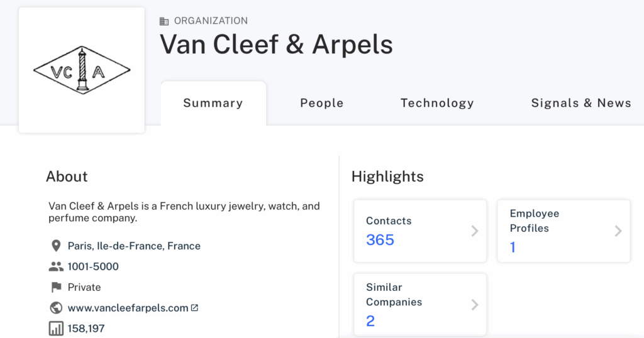Expand the Employee Profiles card chevron
644x338 pixels.
tap(618, 231)
